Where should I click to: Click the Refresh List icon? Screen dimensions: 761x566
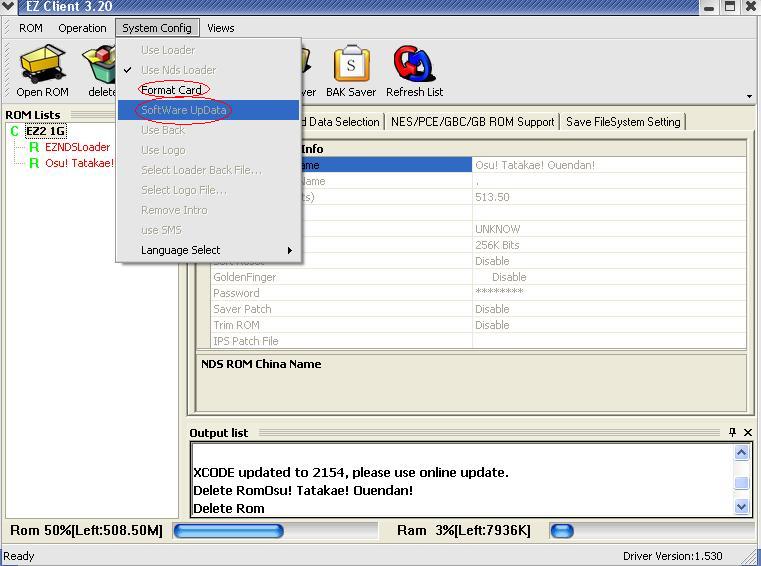(413, 70)
